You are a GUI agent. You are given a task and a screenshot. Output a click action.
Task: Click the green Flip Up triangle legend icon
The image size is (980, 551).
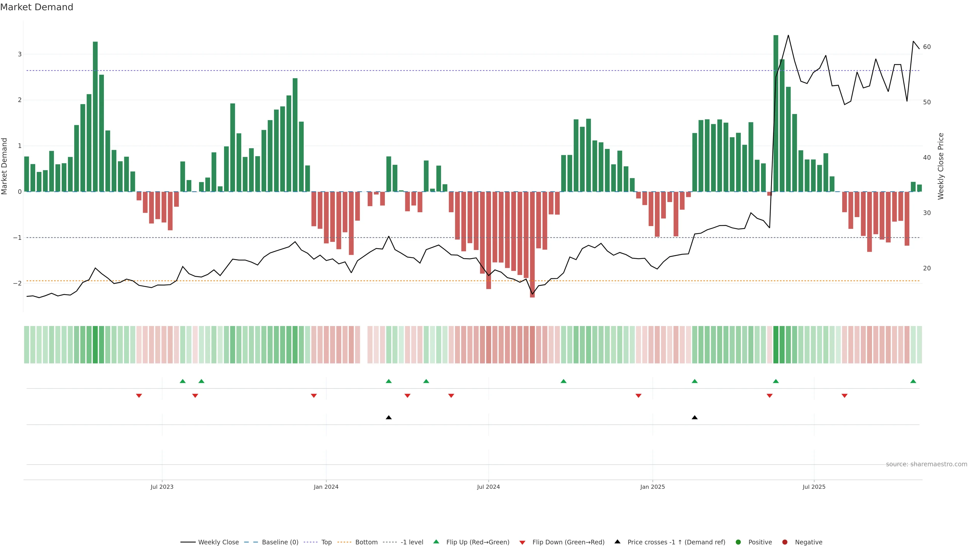point(436,542)
